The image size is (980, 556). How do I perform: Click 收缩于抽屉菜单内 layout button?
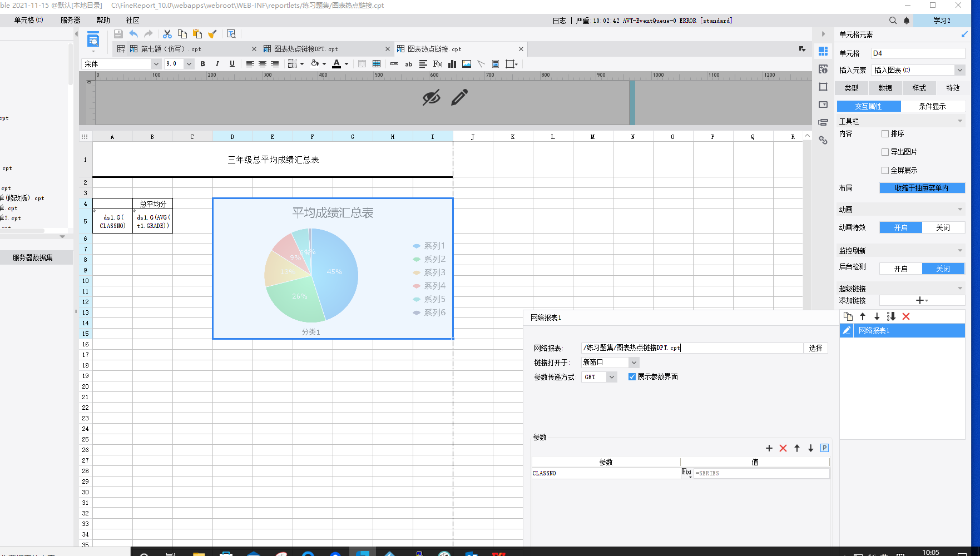[x=922, y=188]
